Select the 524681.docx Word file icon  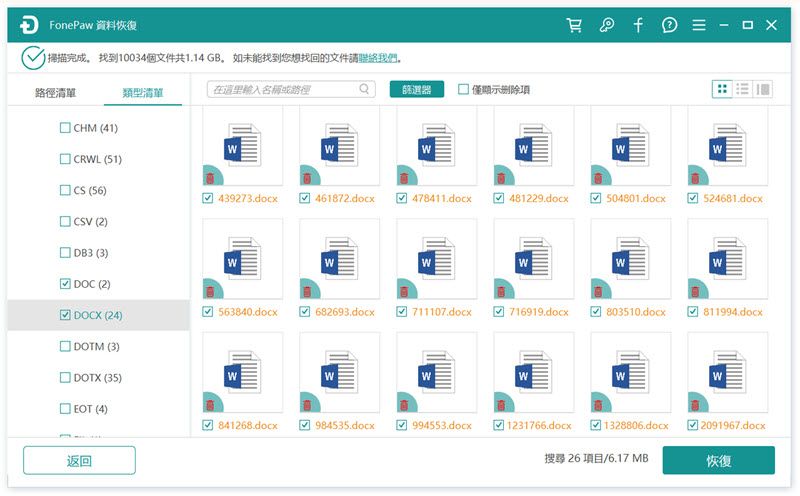727,146
